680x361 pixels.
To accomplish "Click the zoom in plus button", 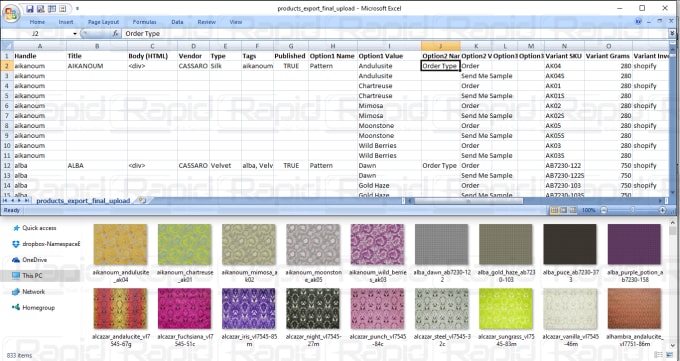I will coord(662,210).
